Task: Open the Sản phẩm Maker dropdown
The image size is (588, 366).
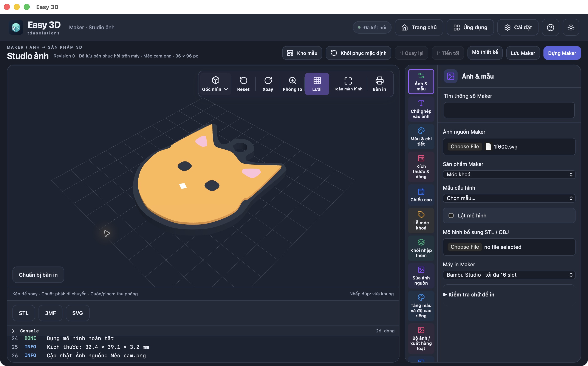Action: click(509, 175)
